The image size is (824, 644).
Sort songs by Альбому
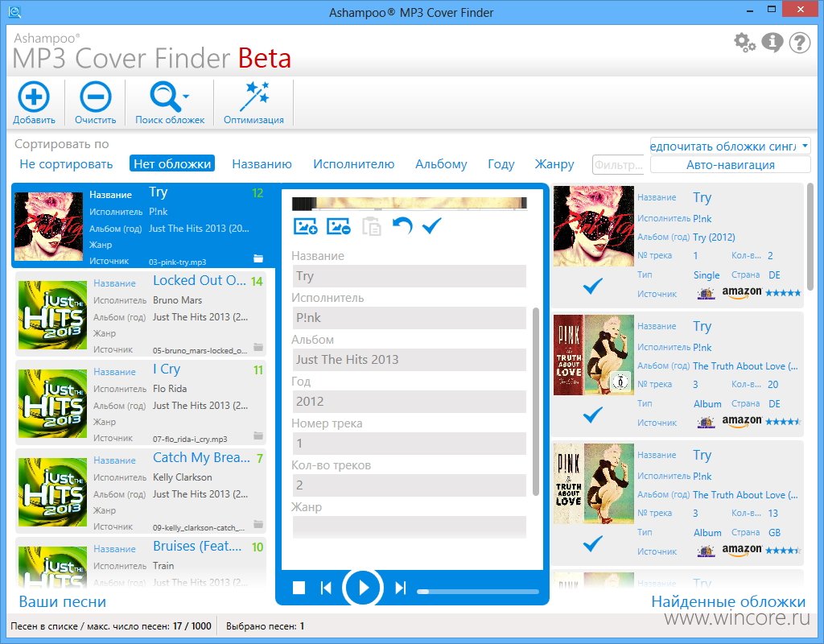click(441, 164)
